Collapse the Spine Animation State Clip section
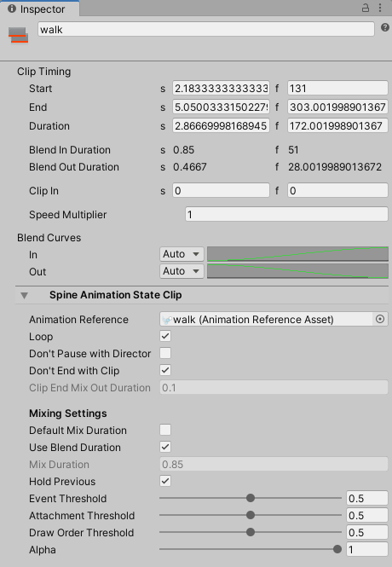 (24, 295)
